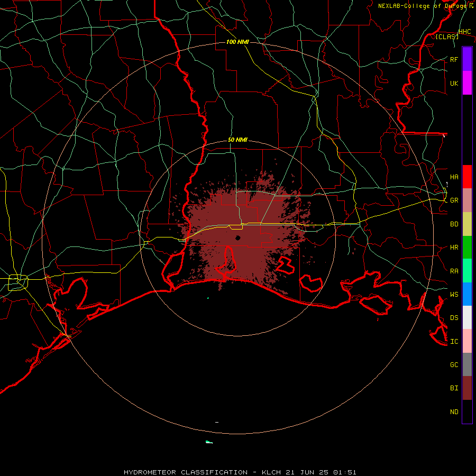This screenshot has height=476, width=476.
Task: Click the Hydrometeor Classification KLCH timestamp caption
Action: [x=240, y=472]
